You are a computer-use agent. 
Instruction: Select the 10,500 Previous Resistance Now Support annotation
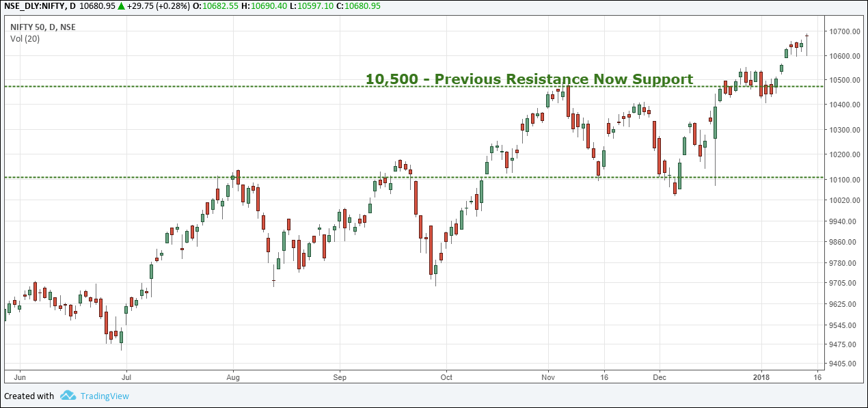[529, 79]
